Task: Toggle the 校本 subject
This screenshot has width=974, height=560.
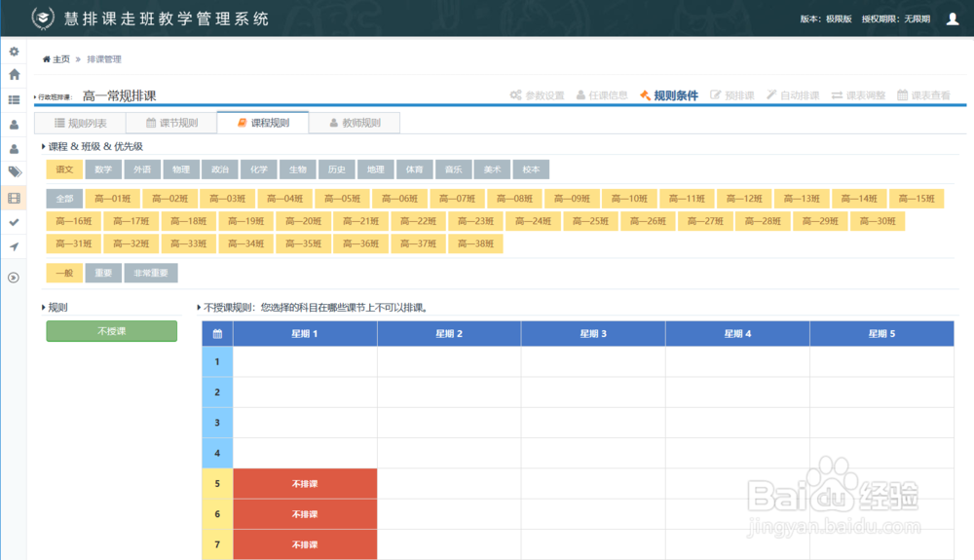Action: [531, 169]
